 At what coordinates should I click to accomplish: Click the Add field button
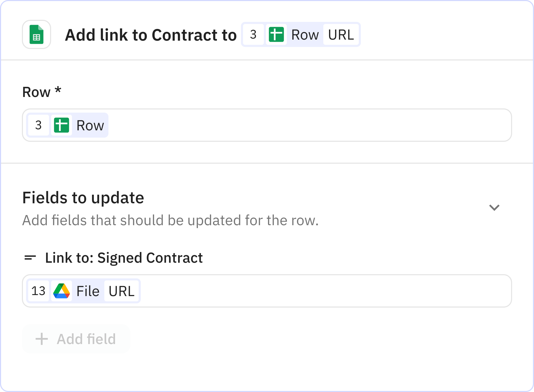[76, 339]
